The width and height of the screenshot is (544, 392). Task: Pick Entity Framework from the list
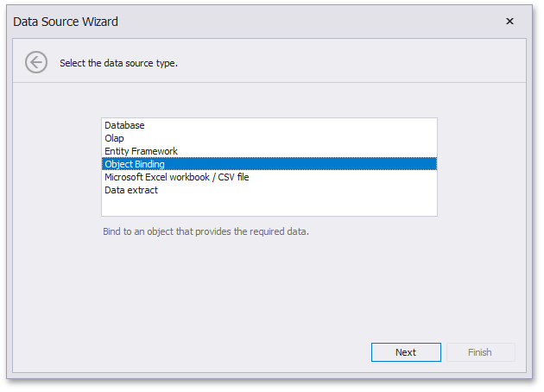pyautogui.click(x=141, y=151)
